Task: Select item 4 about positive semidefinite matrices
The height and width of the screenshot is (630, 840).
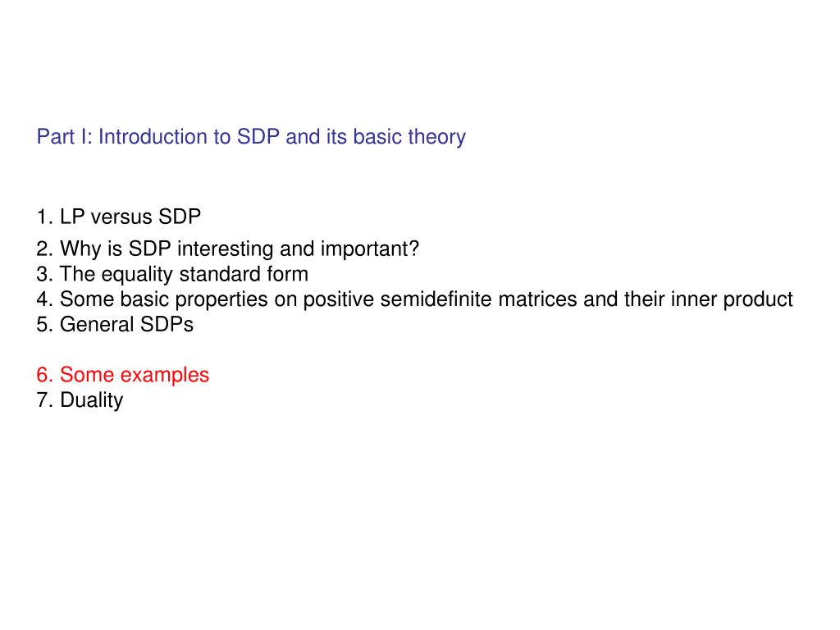Action: click(414, 299)
